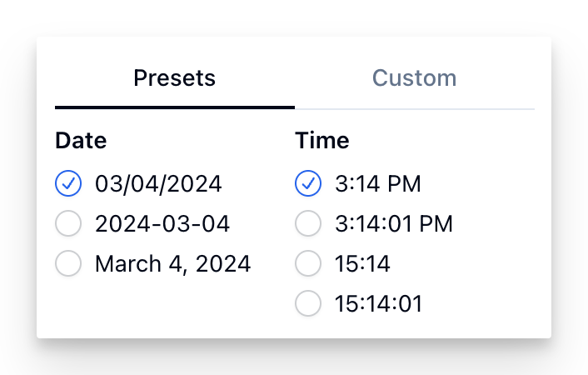
Task: Click the 2024-03-04 ISO date text
Action: coord(162,223)
